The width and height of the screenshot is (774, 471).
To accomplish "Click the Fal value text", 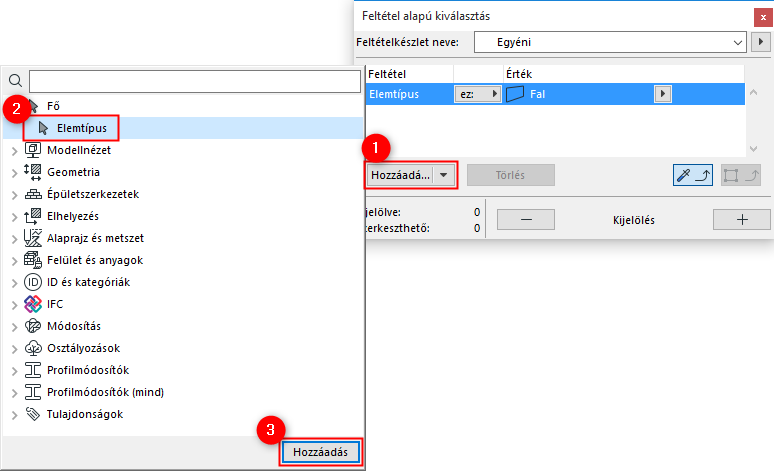I will (x=538, y=94).
